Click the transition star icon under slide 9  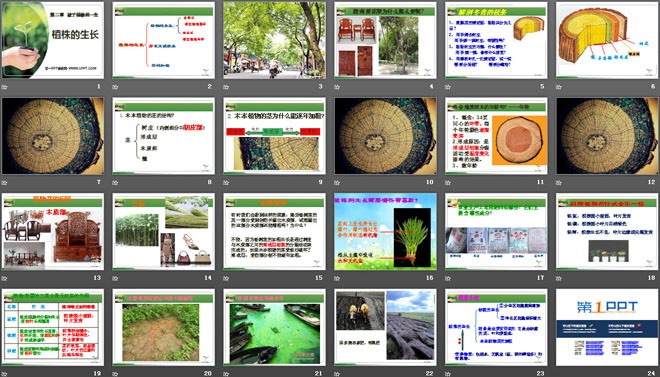pos(226,183)
